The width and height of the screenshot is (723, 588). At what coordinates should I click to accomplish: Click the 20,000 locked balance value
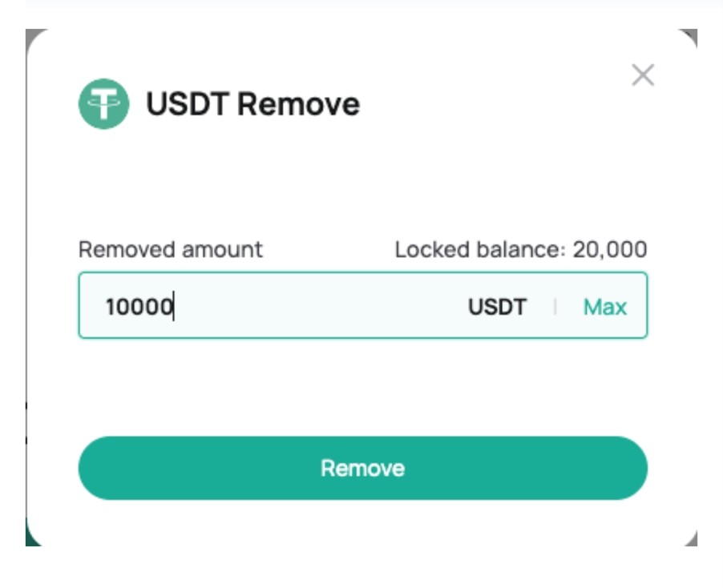click(609, 250)
